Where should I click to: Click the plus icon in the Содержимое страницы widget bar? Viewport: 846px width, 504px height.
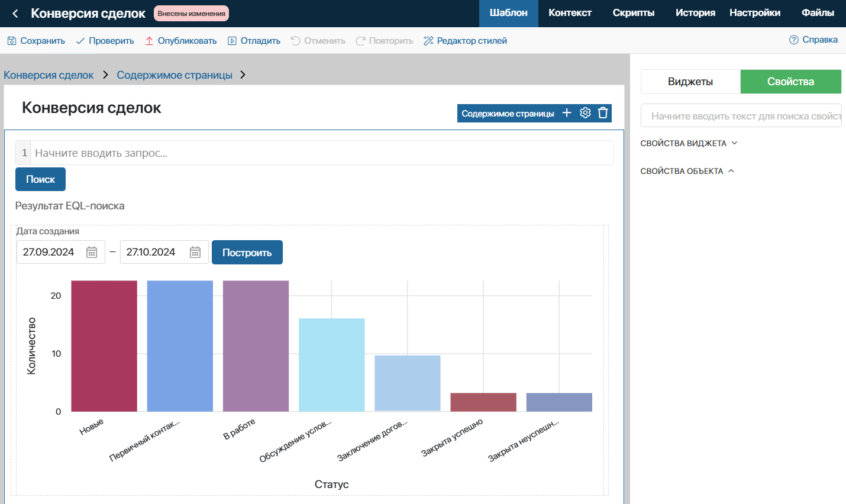pyautogui.click(x=567, y=113)
